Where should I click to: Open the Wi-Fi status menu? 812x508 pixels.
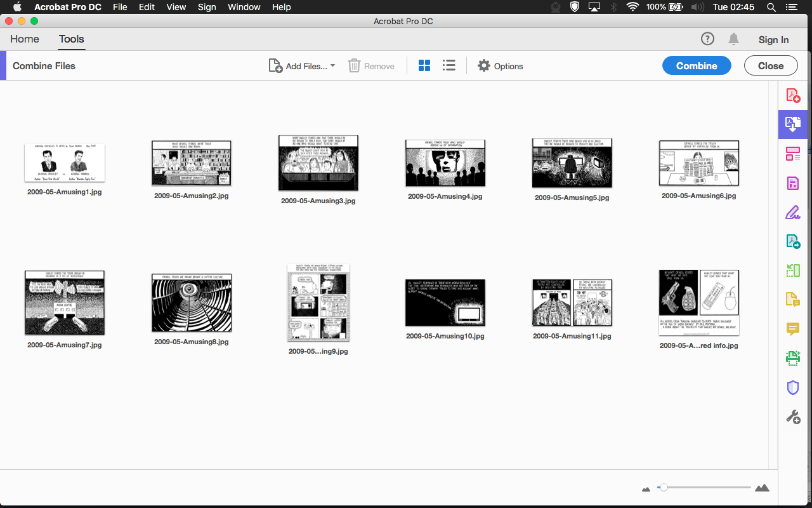point(632,7)
